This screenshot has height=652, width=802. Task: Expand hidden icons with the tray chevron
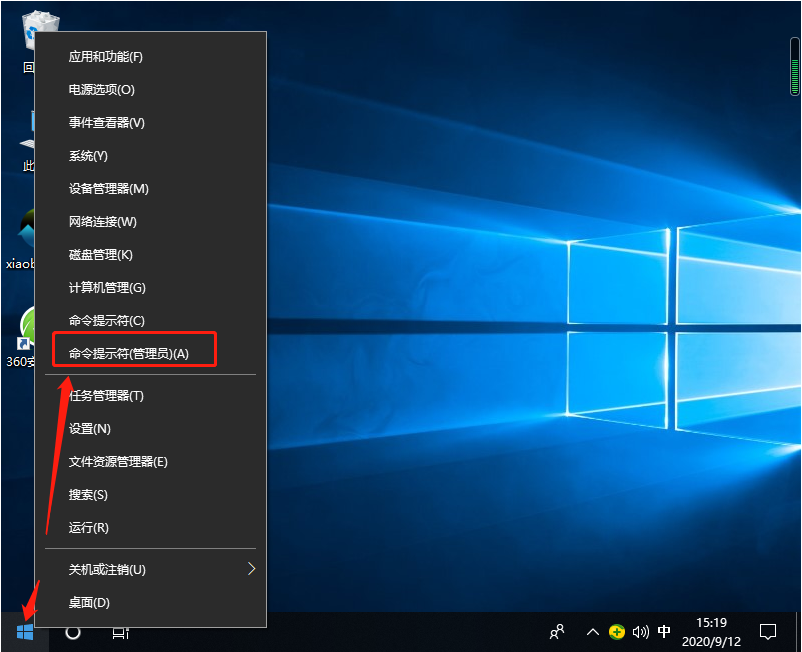(x=592, y=633)
